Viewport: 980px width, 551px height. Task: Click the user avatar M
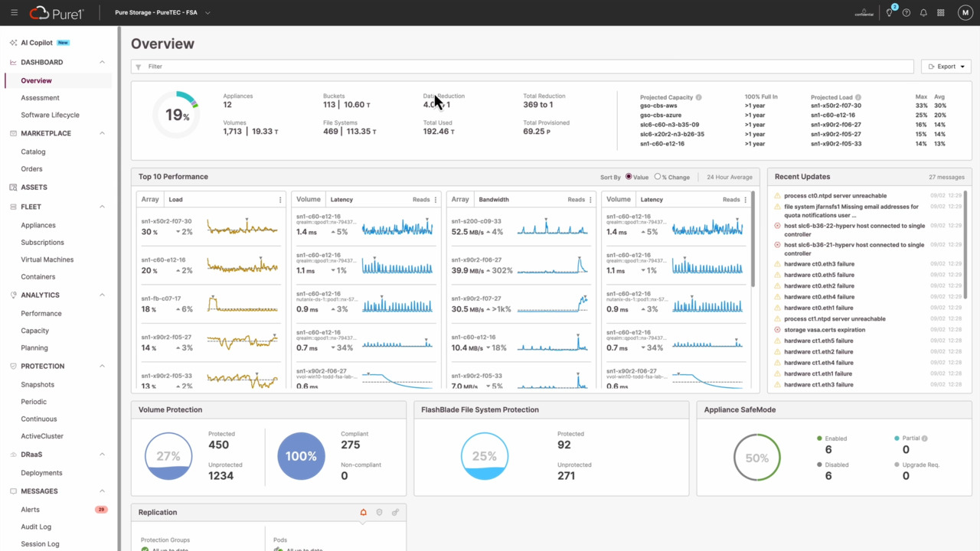[963, 13]
